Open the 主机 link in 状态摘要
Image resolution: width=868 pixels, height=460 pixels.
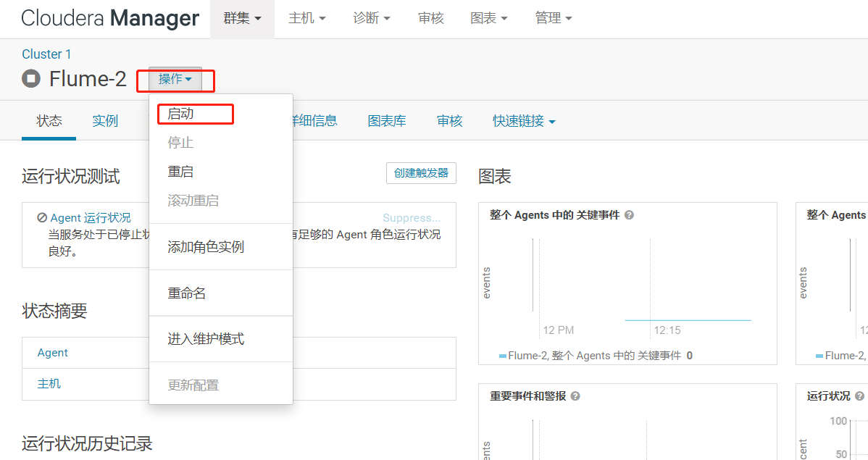(x=49, y=384)
